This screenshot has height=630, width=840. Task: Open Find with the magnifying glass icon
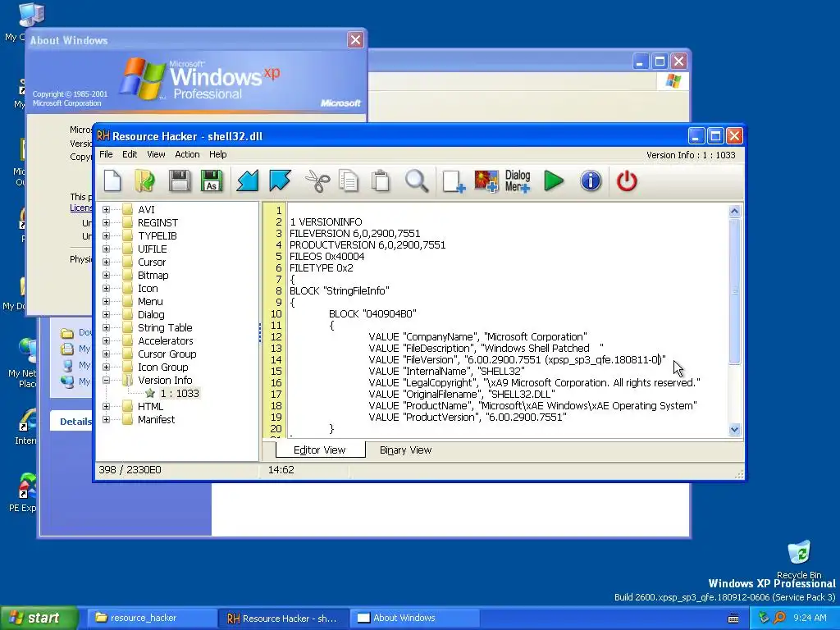(x=416, y=180)
